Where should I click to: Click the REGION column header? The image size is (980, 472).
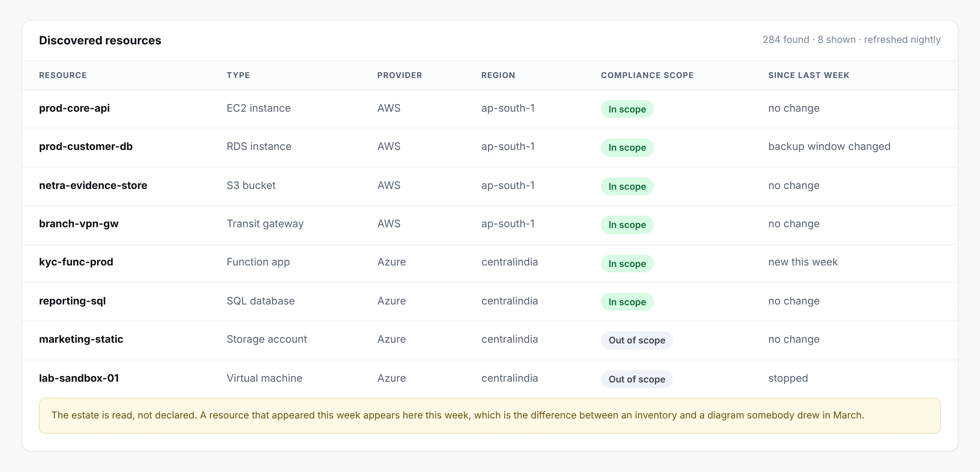click(498, 75)
